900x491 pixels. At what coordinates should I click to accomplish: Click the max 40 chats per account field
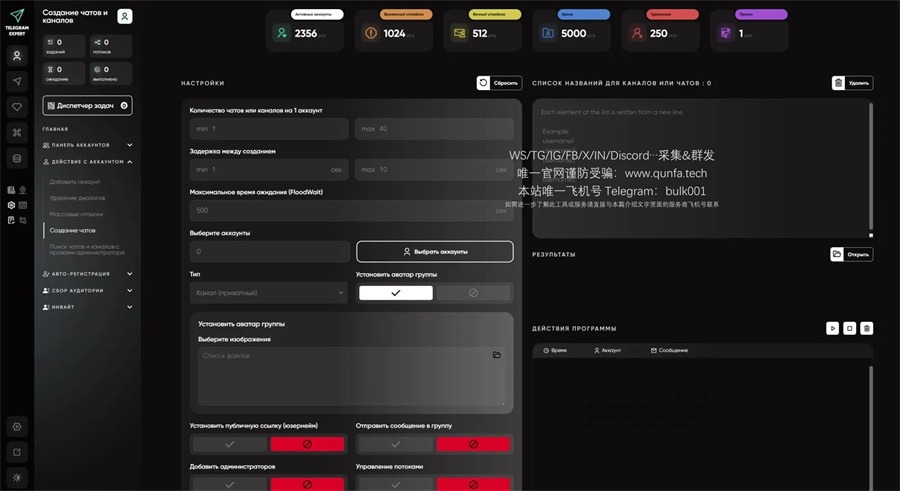tap(434, 129)
